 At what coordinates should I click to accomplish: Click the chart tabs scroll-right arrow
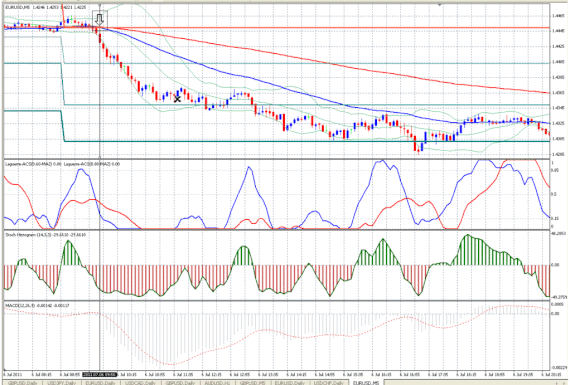563,383
